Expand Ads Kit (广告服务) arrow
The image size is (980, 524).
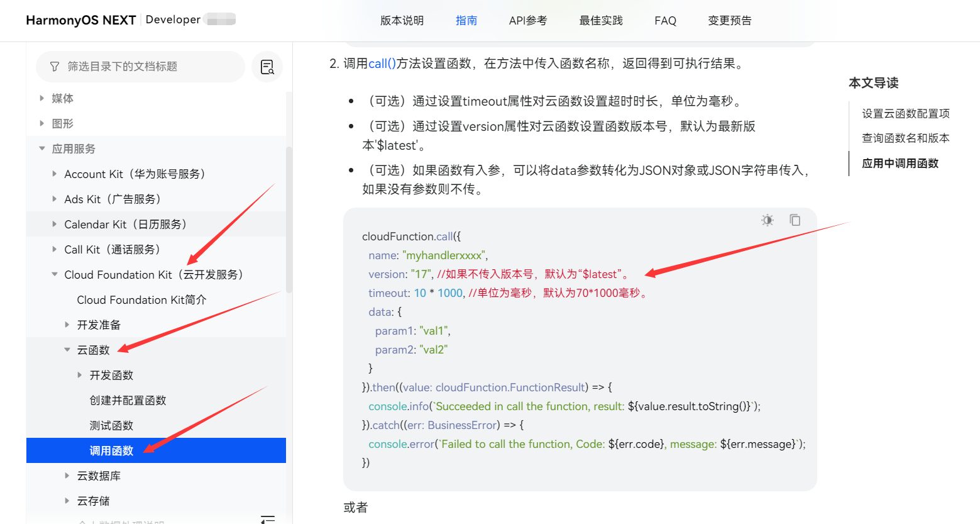click(54, 199)
